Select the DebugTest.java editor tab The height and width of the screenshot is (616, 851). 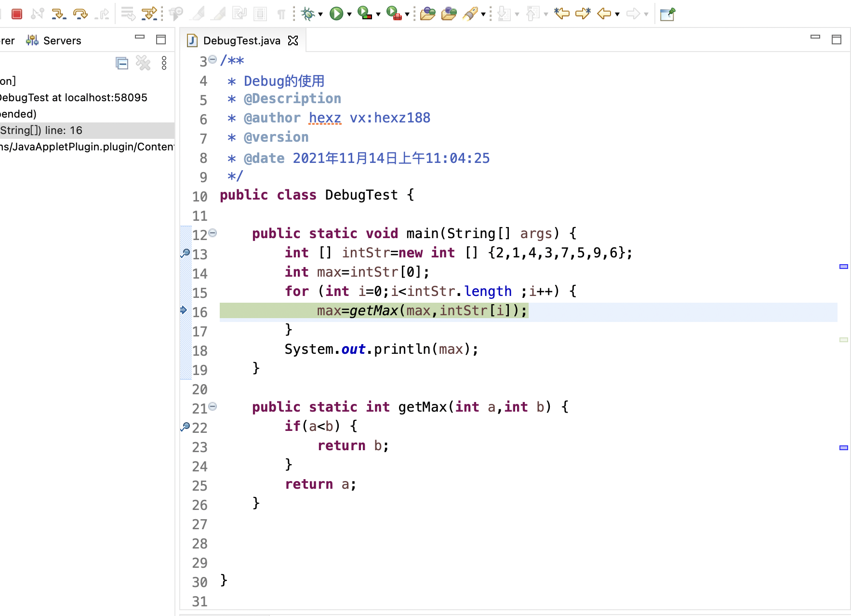pos(241,40)
